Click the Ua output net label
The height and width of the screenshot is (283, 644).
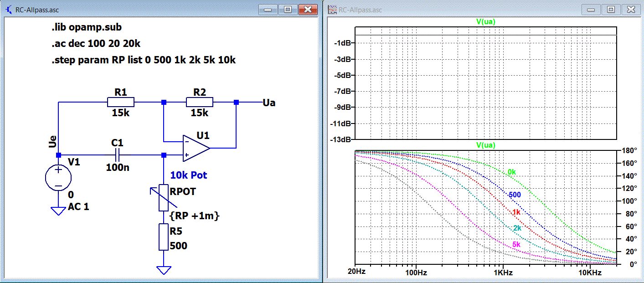click(269, 103)
